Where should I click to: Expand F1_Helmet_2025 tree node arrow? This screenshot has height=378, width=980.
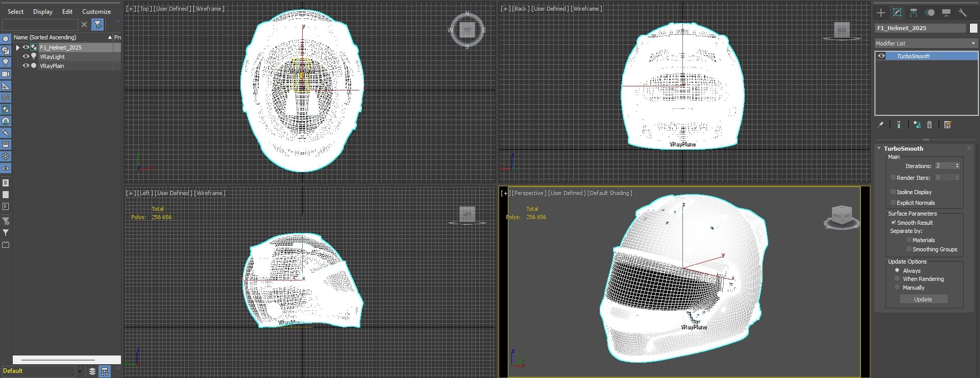pos(18,48)
